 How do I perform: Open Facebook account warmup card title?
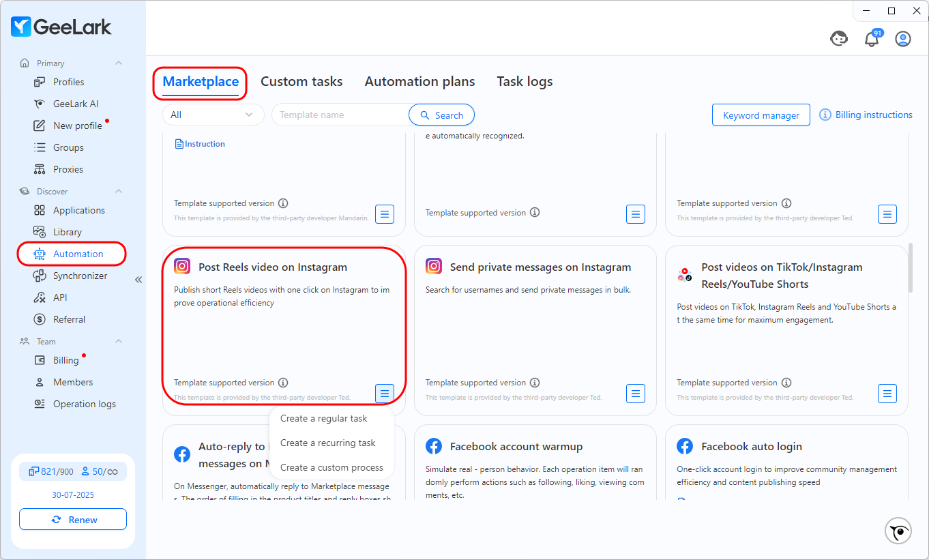tap(516, 447)
